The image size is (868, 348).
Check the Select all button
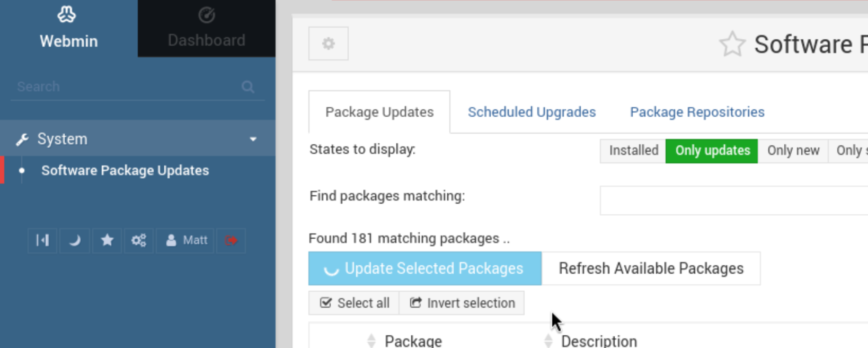[354, 303]
